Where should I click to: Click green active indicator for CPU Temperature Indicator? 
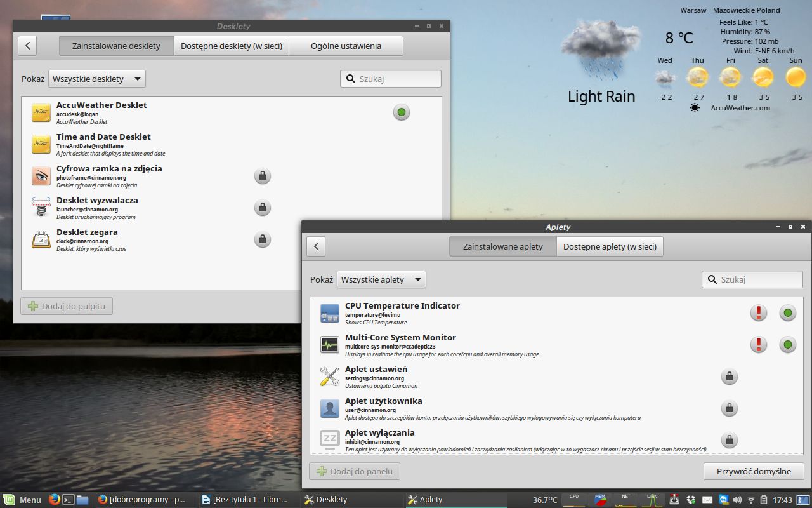pyautogui.click(x=788, y=312)
